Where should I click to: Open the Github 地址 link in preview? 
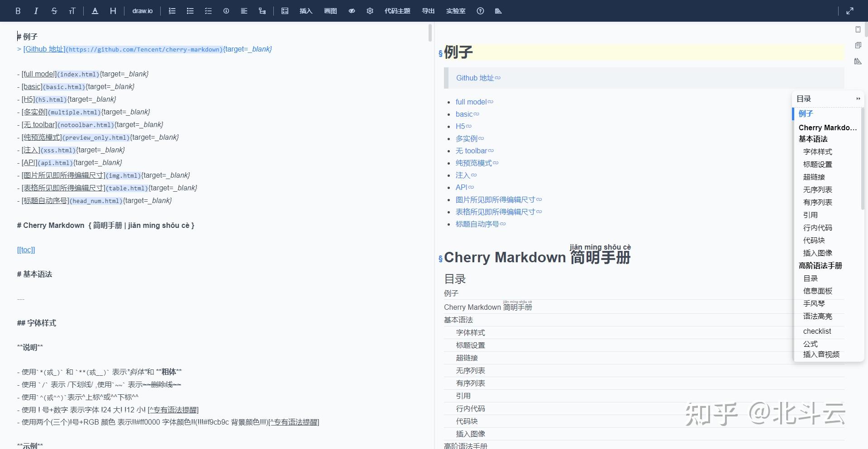point(475,78)
